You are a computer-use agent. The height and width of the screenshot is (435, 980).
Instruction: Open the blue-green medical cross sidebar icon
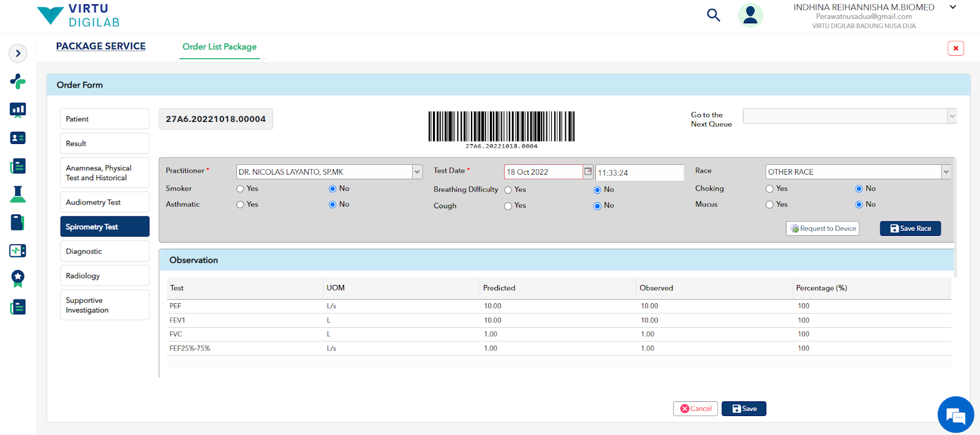(x=18, y=81)
